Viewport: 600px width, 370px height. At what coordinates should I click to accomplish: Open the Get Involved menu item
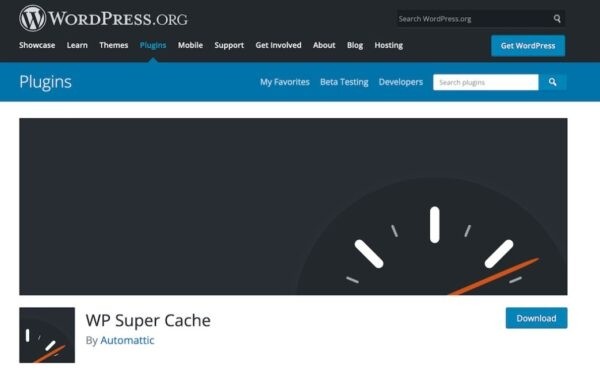(278, 45)
